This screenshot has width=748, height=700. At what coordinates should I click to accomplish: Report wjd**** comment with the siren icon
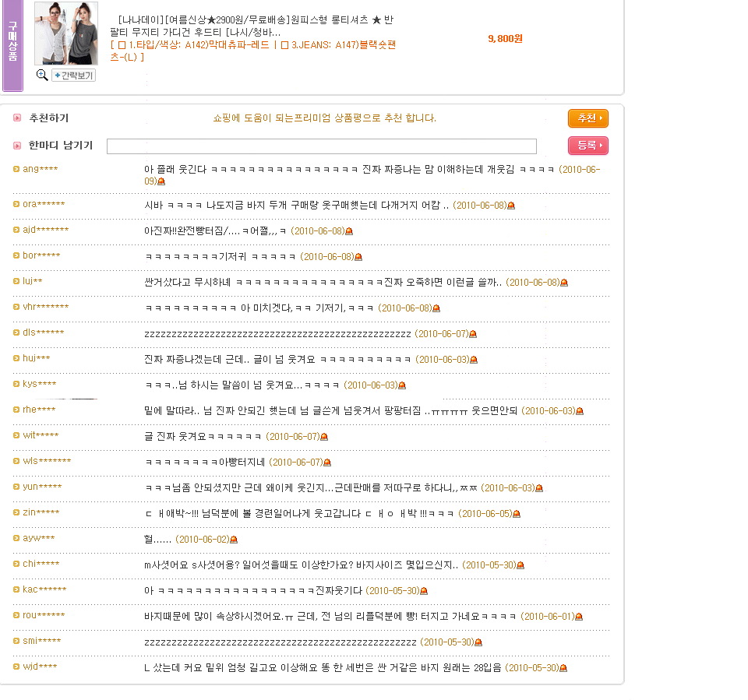(x=563, y=668)
